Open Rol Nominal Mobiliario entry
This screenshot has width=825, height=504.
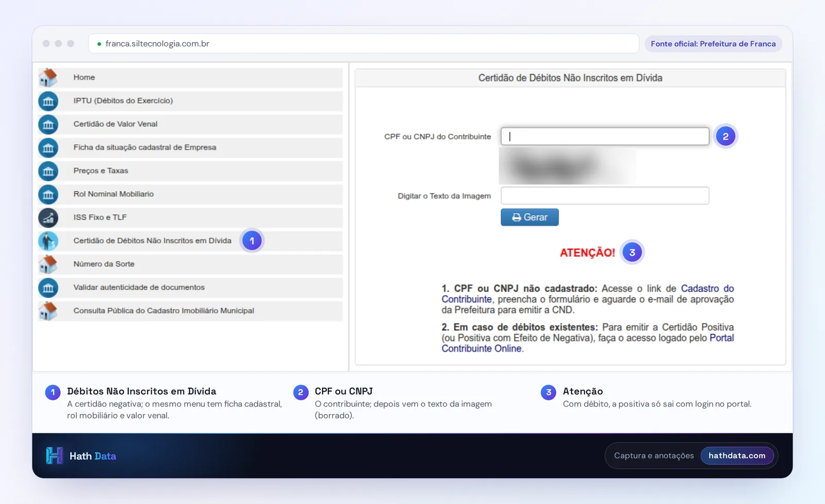click(190, 194)
